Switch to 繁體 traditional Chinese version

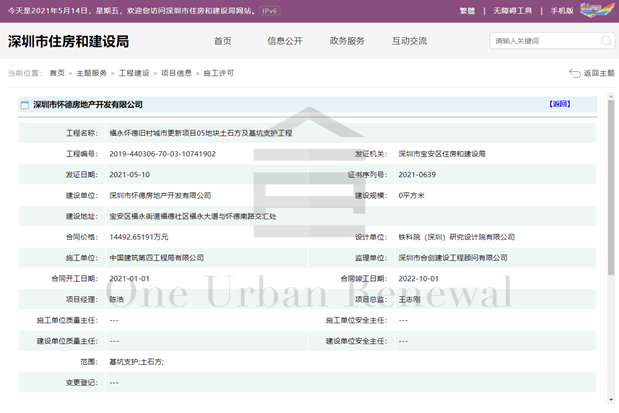467,11
